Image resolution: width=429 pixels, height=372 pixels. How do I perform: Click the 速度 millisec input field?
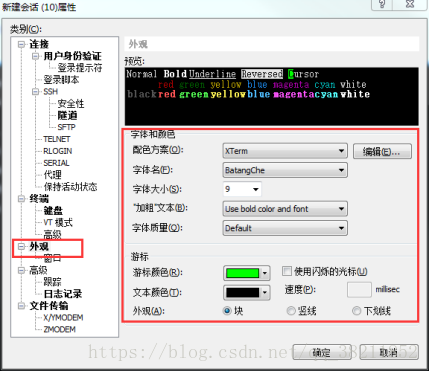click(x=359, y=289)
